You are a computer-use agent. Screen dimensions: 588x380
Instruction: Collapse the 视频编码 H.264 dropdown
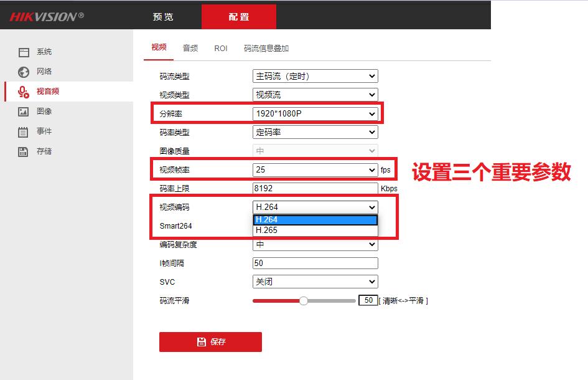315,207
